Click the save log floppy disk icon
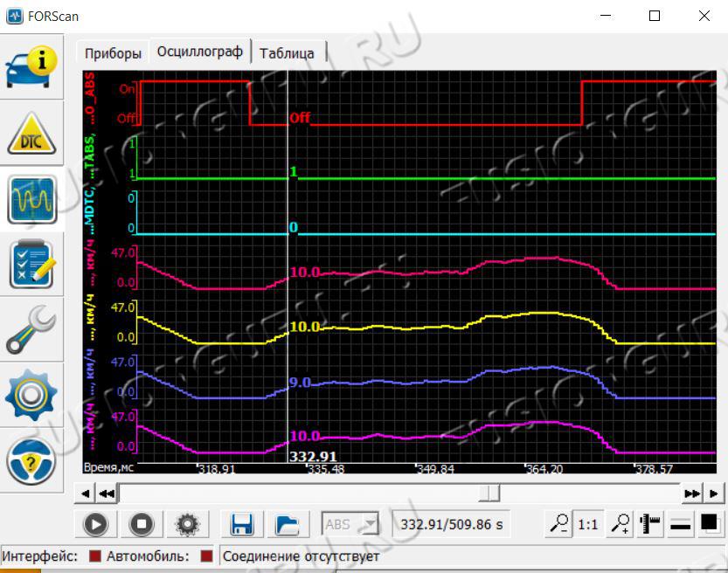This screenshot has height=573, width=728. coord(242,524)
